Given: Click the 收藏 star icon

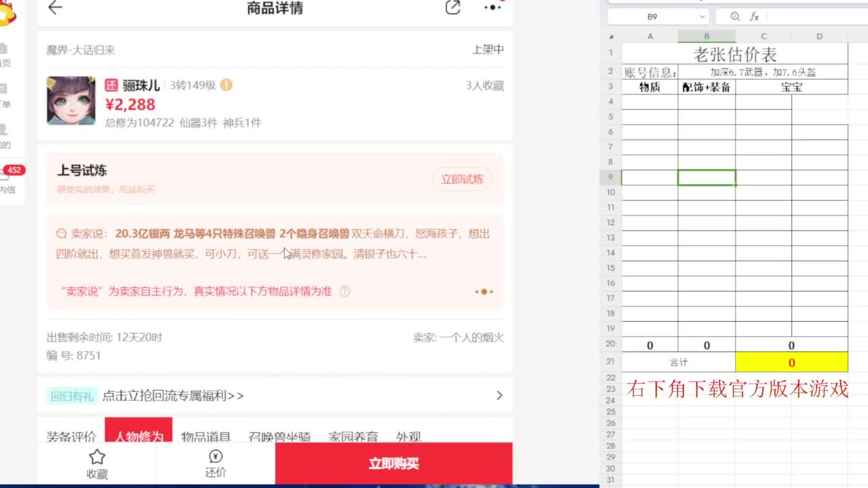Looking at the screenshot, I should coord(97,457).
